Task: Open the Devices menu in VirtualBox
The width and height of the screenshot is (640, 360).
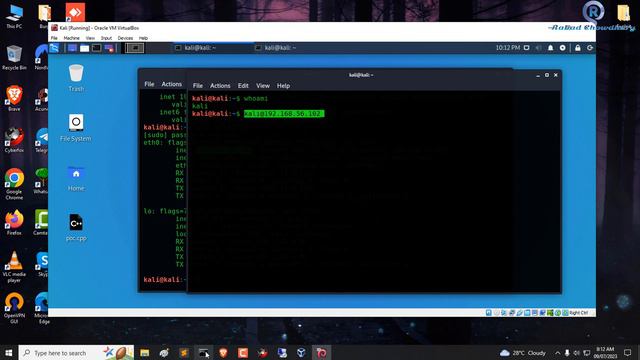Action: tap(125, 38)
